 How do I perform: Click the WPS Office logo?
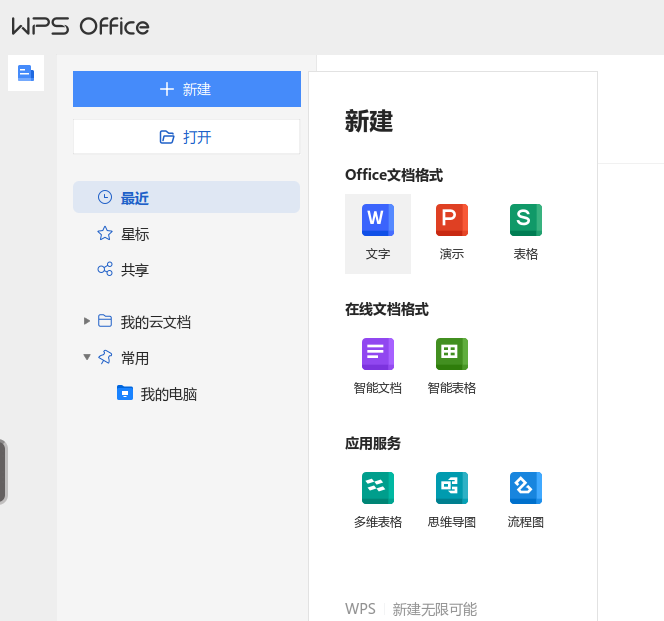coord(80,26)
